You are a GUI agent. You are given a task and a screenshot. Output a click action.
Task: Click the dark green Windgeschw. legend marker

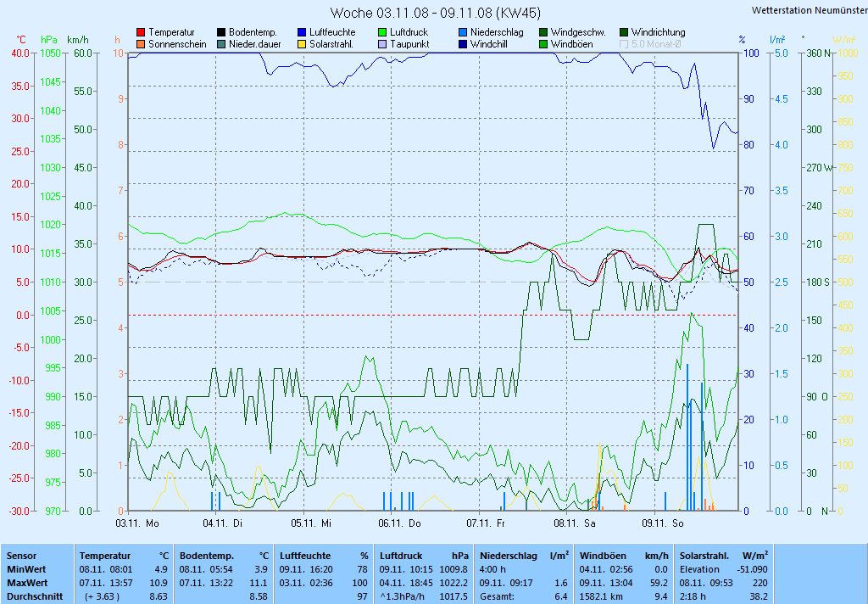pos(543,32)
